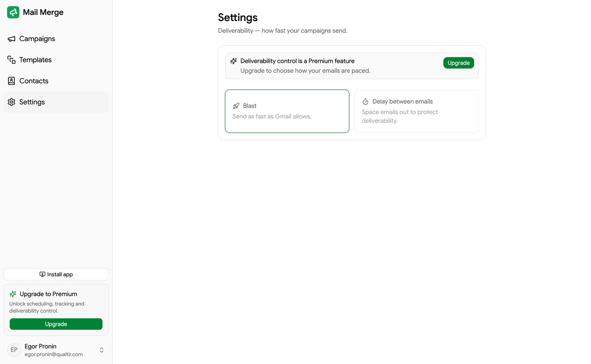Click the Mail Merge megaphone logo
The height and width of the screenshot is (364, 591).
click(x=13, y=12)
